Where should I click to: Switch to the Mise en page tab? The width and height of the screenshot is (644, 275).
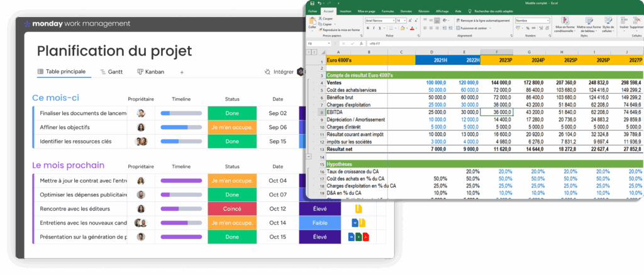[x=367, y=11]
